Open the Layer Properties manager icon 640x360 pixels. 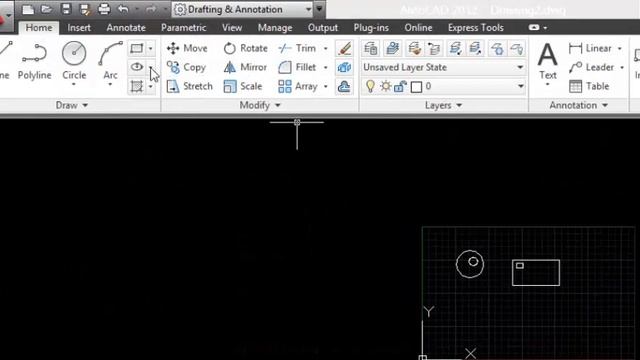[x=371, y=49]
